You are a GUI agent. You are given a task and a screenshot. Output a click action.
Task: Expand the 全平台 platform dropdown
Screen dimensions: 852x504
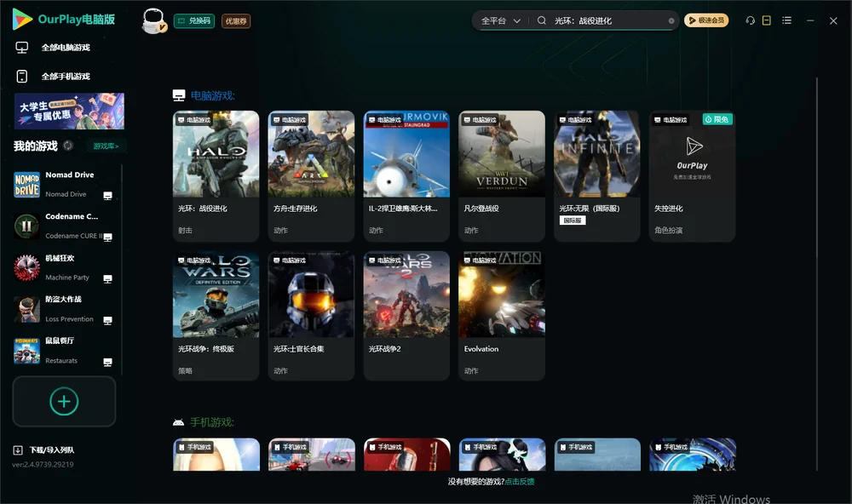coord(501,20)
